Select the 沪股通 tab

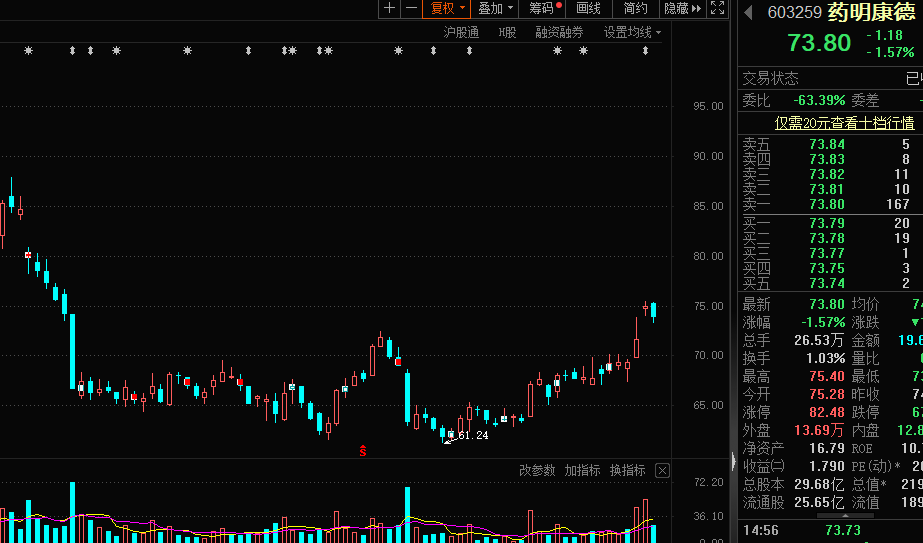[x=461, y=32]
